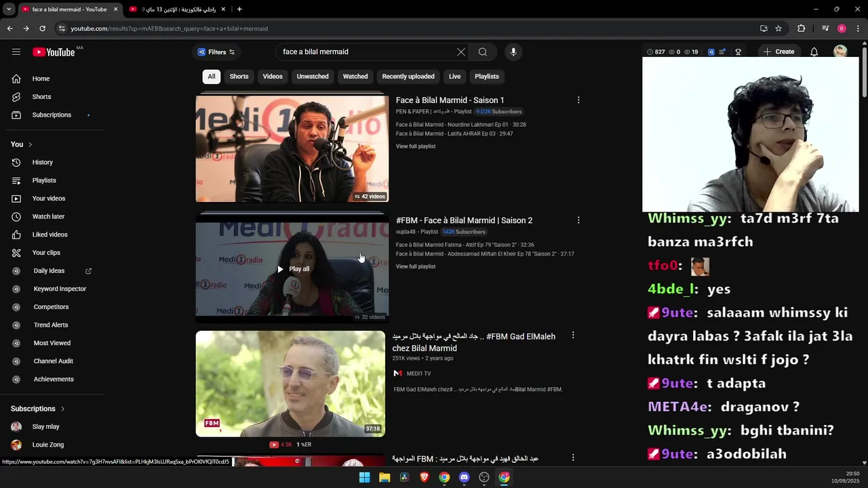
Task: Click the trophy achievements icon in the header
Action: click(x=738, y=52)
